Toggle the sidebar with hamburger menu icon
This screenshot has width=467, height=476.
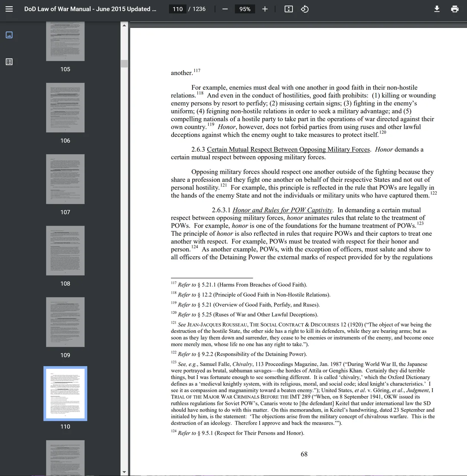9,9
